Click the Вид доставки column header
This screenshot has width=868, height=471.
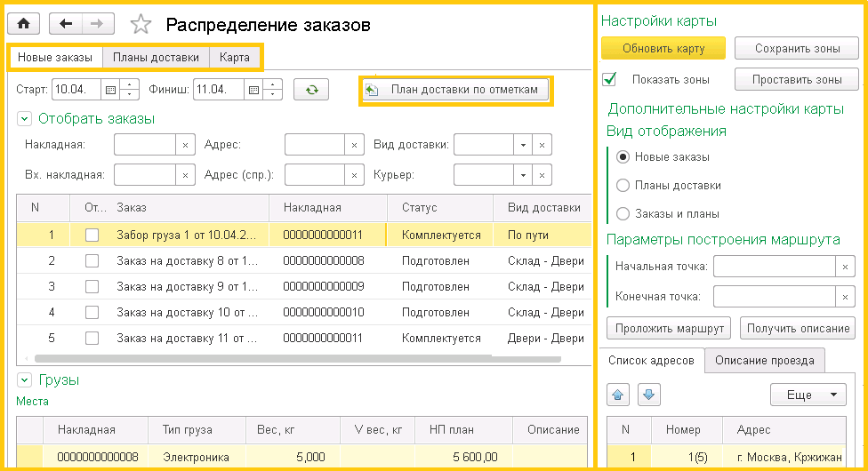[543, 208]
